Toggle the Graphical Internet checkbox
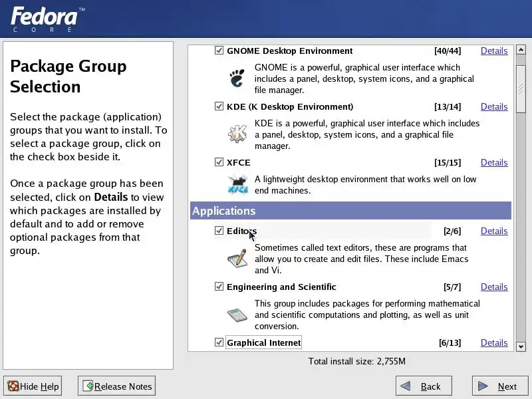532x399 pixels. (x=219, y=342)
